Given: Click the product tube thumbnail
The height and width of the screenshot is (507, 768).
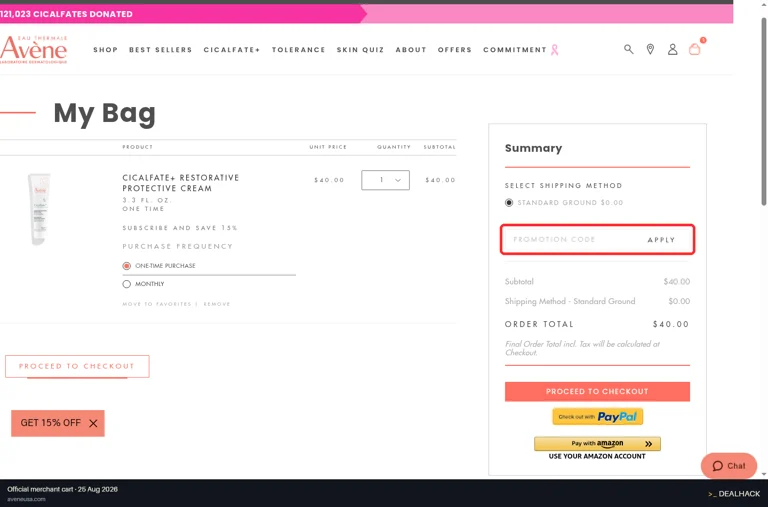Looking at the screenshot, I should (x=39, y=209).
